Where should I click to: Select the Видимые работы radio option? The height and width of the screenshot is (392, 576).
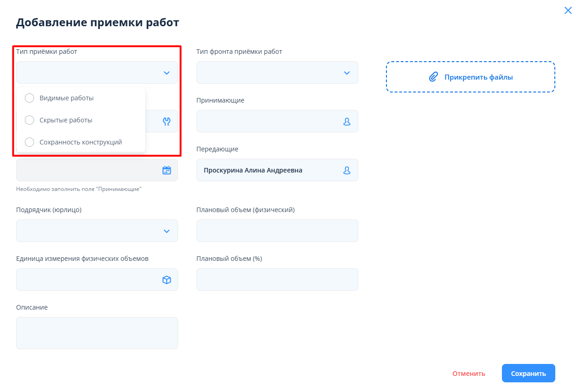[x=29, y=98]
